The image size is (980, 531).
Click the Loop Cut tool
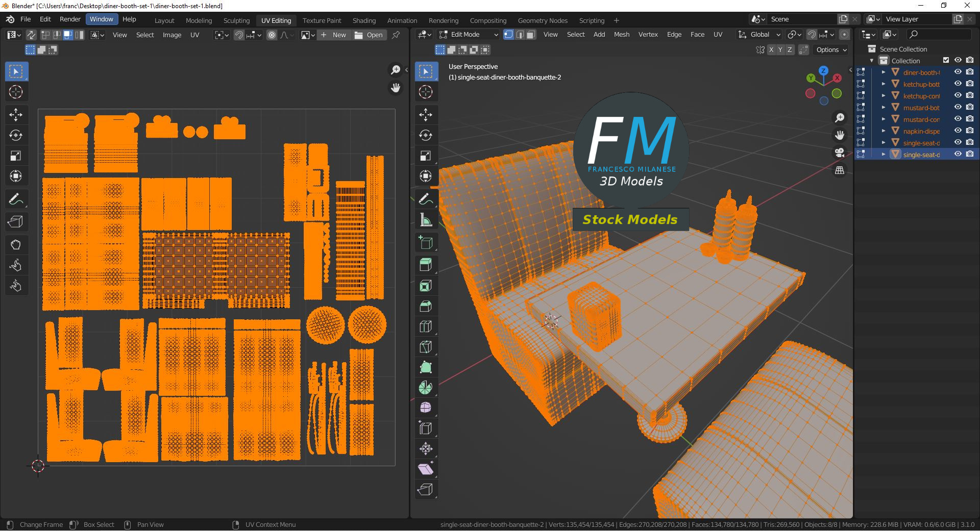coord(425,326)
